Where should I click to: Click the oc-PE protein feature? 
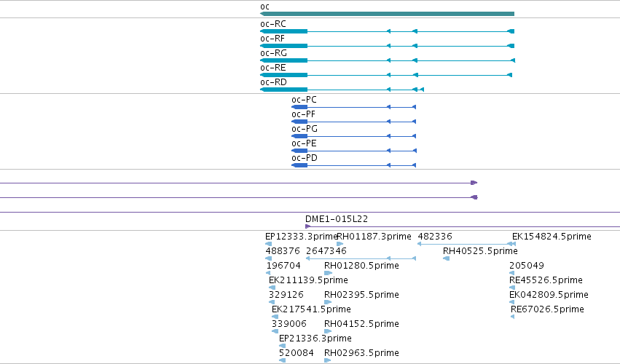(353, 151)
